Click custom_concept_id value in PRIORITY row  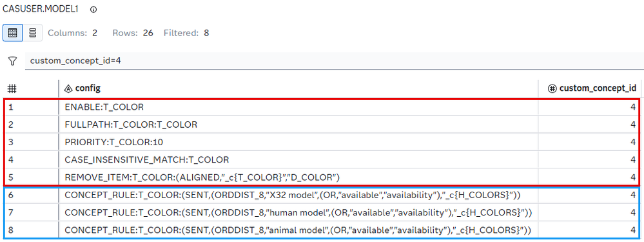click(589, 142)
